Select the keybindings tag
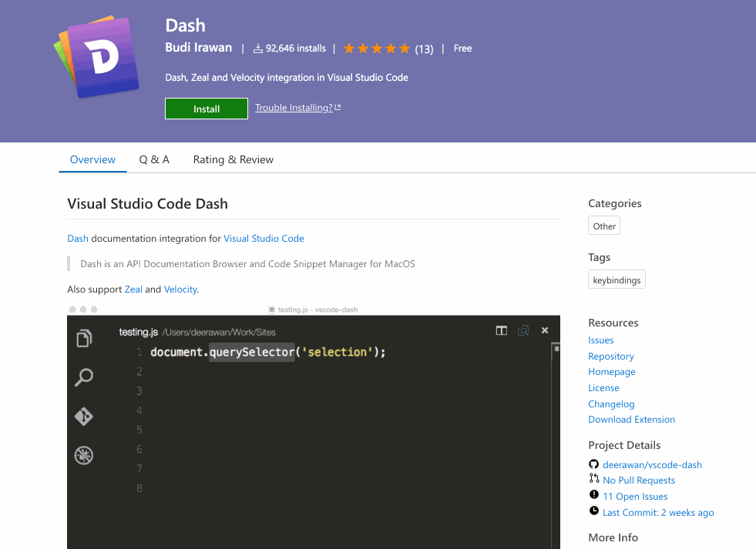Image resolution: width=756 pixels, height=549 pixels. 617,280
